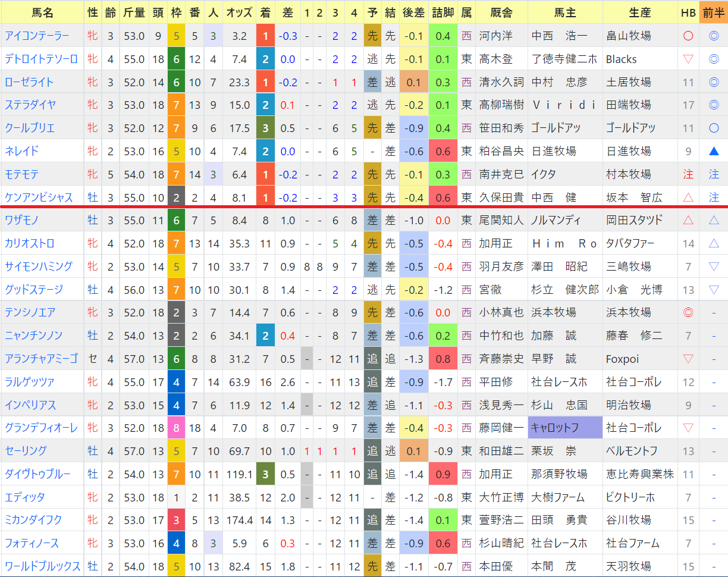Click double-circle HB mark in テンシノエア row
This screenshot has height=577, width=728.
[688, 312]
